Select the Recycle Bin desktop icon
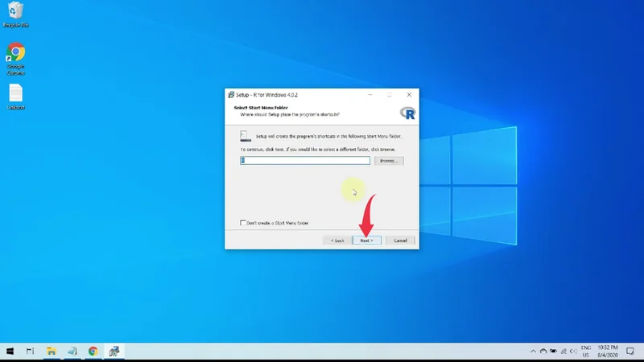The width and height of the screenshot is (644, 362). 14,12
